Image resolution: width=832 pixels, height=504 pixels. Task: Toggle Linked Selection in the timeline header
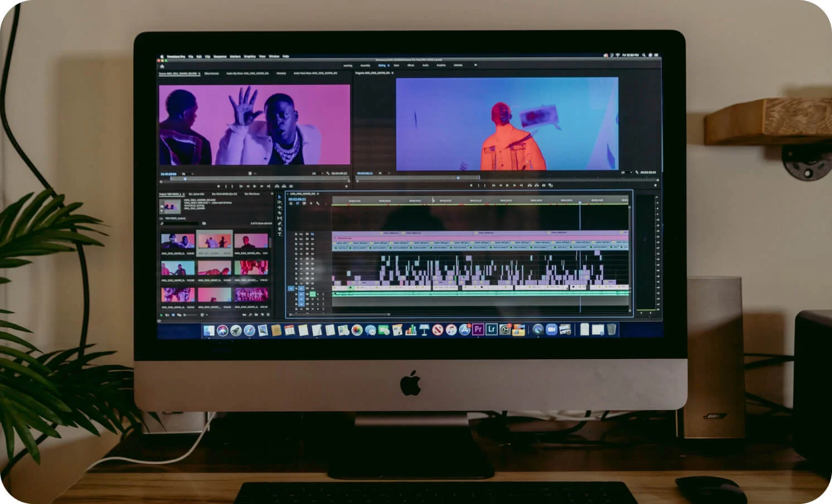click(x=304, y=203)
